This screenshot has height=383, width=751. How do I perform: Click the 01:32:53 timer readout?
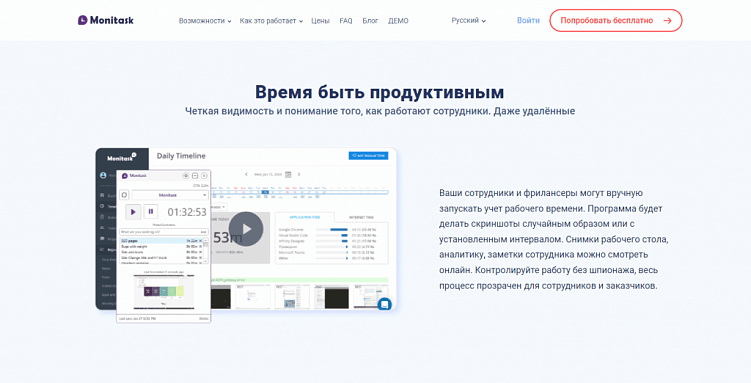[187, 212]
